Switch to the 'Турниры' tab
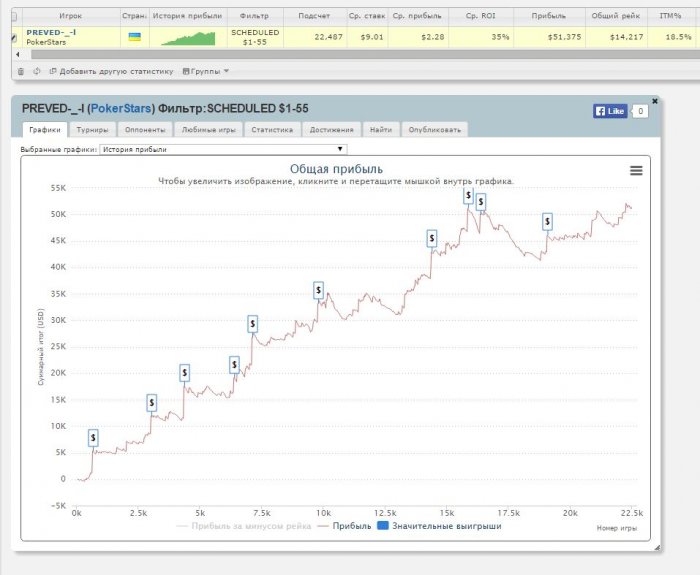 [93, 129]
